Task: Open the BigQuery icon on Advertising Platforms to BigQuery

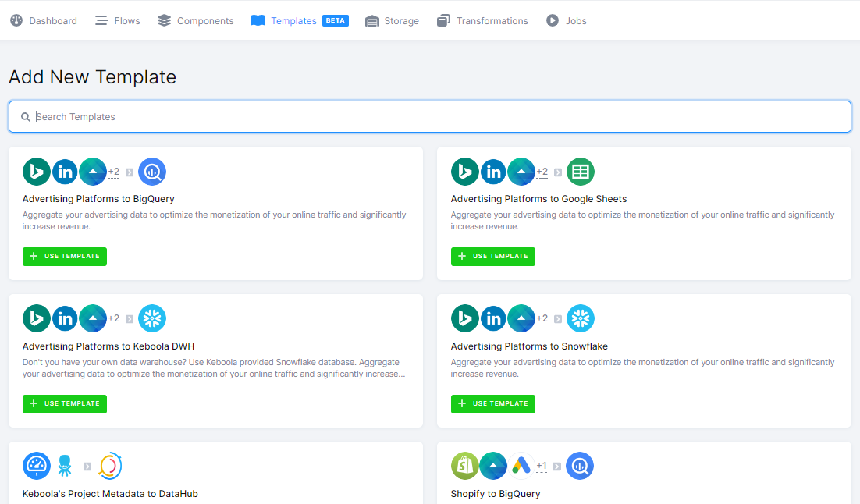Action: pyautogui.click(x=152, y=171)
